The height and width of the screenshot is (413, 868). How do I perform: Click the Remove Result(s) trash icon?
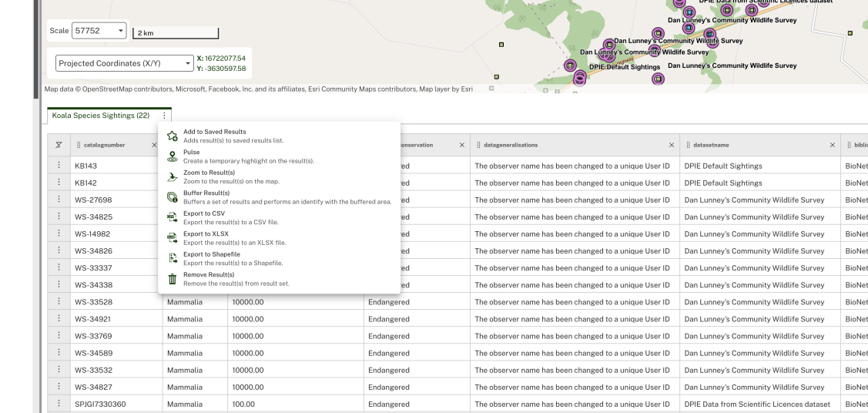[x=173, y=279]
